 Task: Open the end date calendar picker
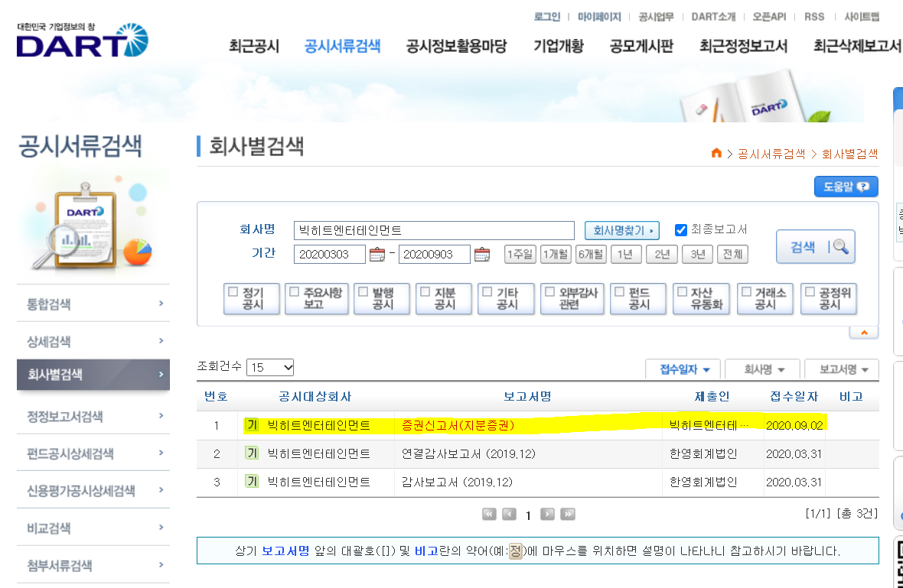click(482, 255)
